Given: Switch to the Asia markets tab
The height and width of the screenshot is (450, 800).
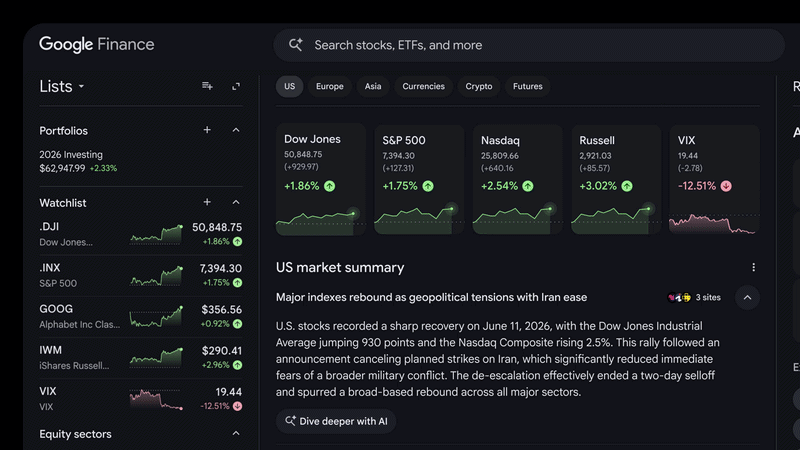Looking at the screenshot, I should pyautogui.click(x=373, y=86).
